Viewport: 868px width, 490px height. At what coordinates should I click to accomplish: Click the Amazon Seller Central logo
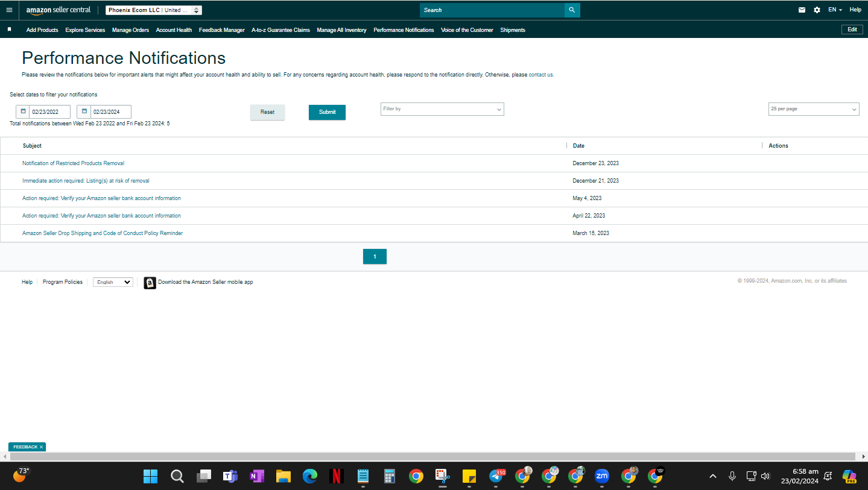point(59,10)
